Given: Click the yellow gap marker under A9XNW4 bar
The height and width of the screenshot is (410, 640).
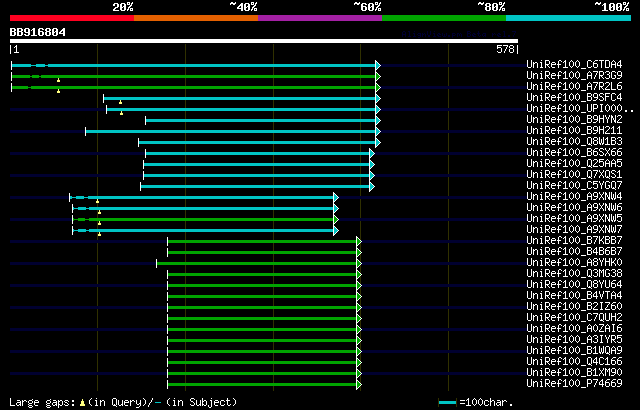Looking at the screenshot, I should [x=97, y=201].
